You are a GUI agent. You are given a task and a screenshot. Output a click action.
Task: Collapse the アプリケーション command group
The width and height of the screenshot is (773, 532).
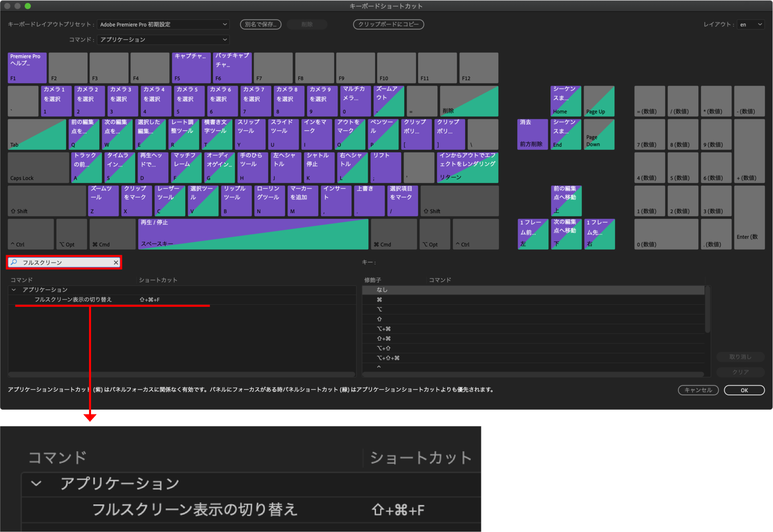pyautogui.click(x=14, y=290)
